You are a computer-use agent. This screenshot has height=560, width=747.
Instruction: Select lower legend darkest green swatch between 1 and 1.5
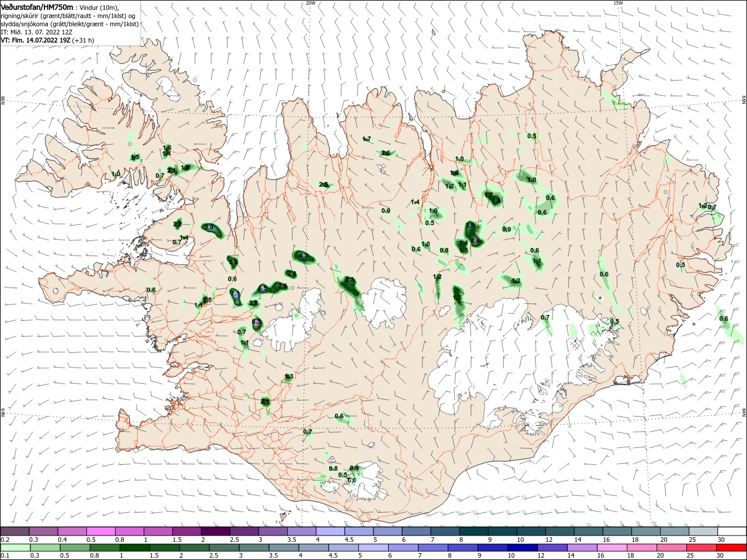(136, 548)
